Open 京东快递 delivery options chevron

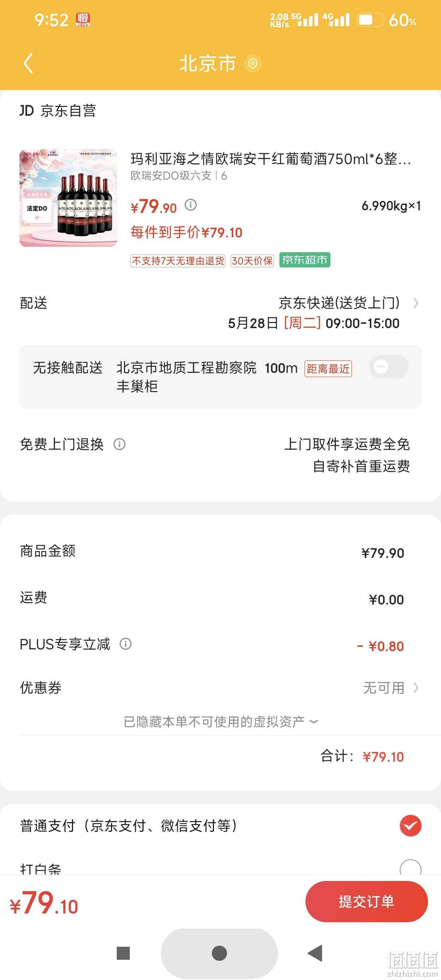pos(416,303)
